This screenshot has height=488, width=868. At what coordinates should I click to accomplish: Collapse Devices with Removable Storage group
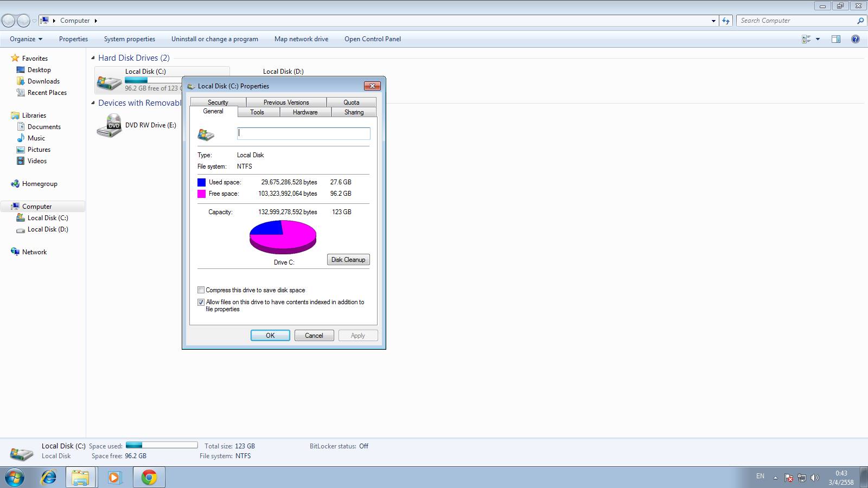pyautogui.click(x=93, y=103)
